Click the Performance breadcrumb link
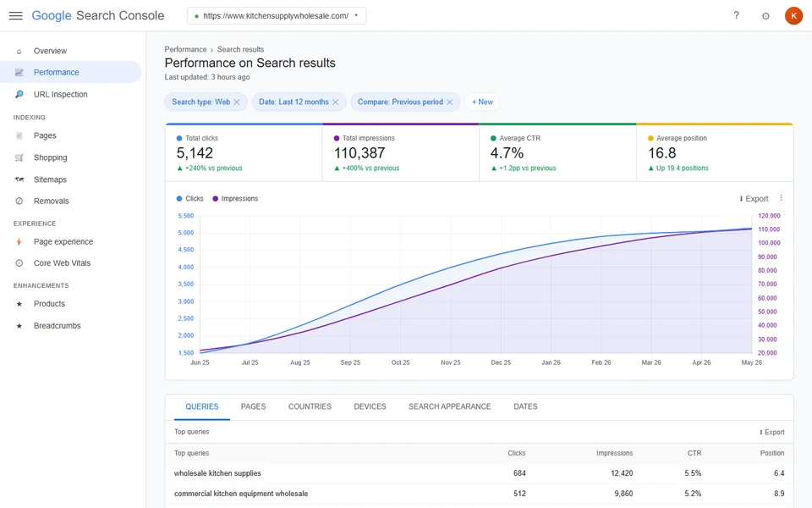 click(x=185, y=49)
